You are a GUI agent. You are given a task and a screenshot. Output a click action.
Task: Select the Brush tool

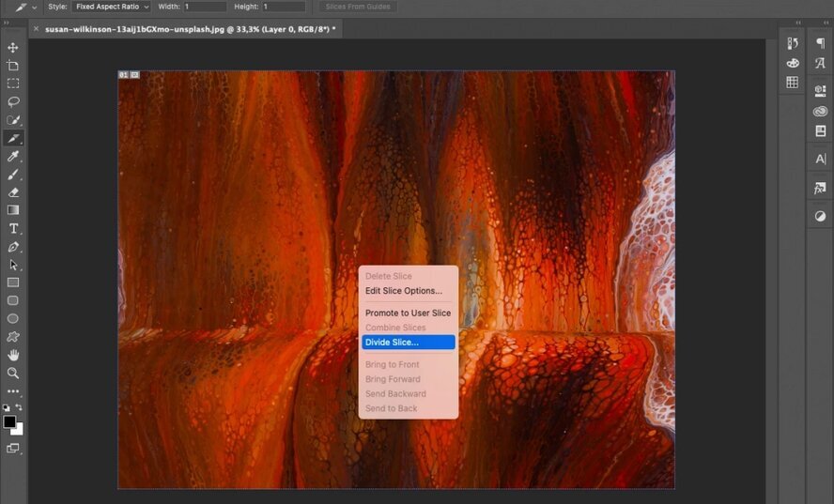click(x=13, y=175)
